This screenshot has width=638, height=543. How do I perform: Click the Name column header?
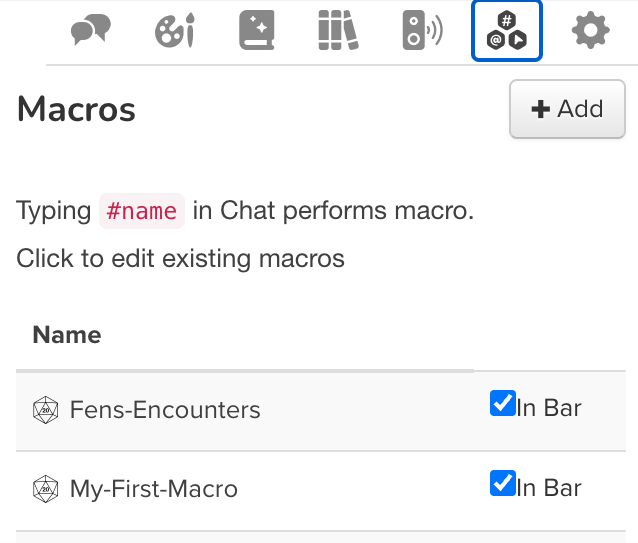pos(67,335)
